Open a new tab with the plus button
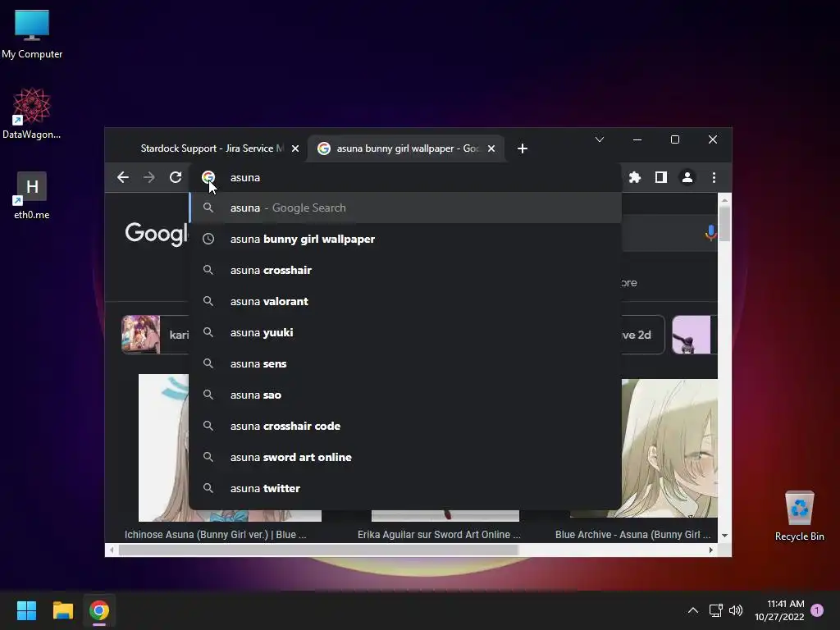The image size is (840, 630). pyautogui.click(x=523, y=148)
